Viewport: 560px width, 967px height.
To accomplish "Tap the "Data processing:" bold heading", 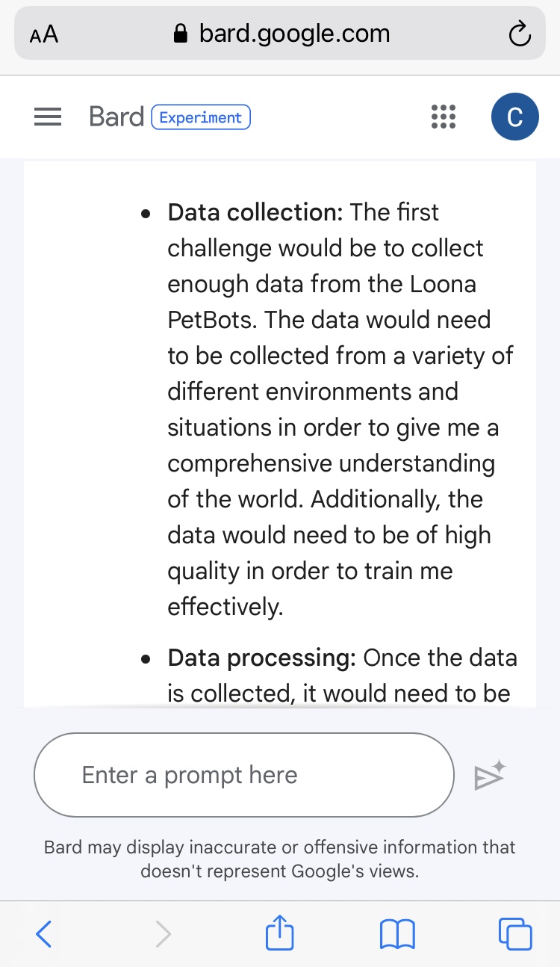I will pyautogui.click(x=261, y=658).
